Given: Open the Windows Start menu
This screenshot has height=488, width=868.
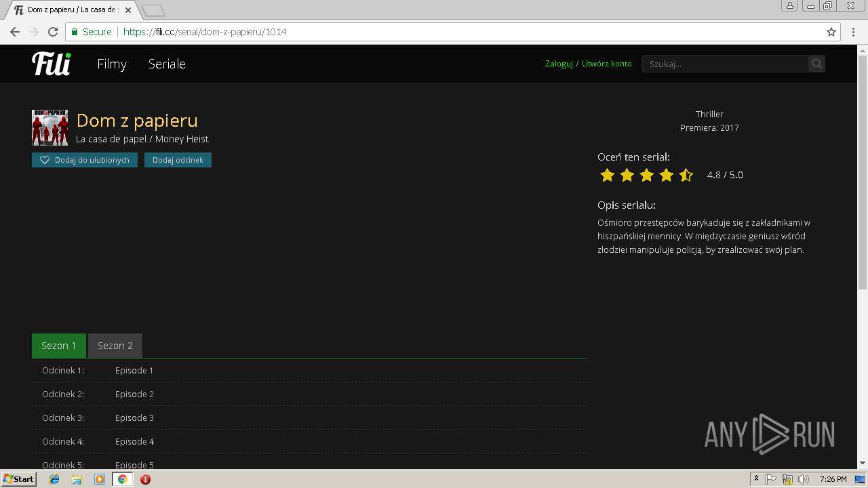Looking at the screenshot, I should click(18, 479).
